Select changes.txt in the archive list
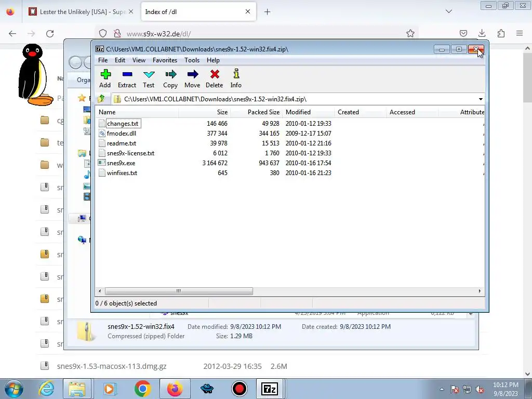The image size is (532, 399). click(123, 124)
